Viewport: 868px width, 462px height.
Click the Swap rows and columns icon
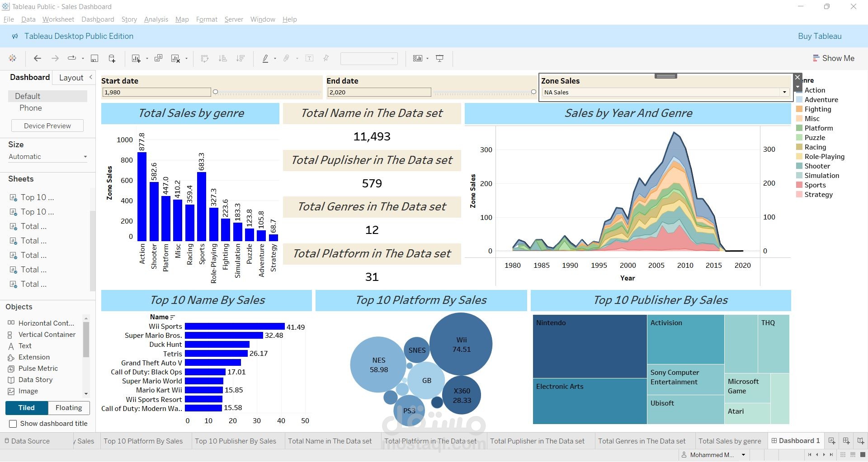tap(205, 58)
